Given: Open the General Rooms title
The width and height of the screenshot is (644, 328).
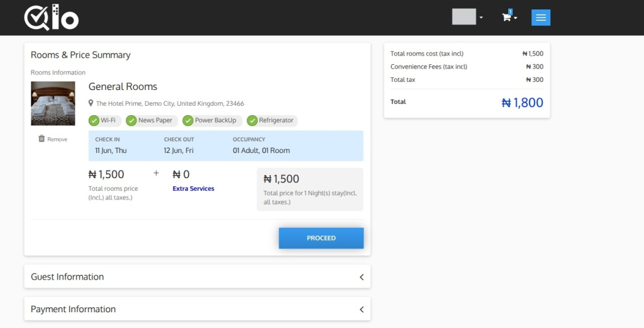Looking at the screenshot, I should [123, 87].
